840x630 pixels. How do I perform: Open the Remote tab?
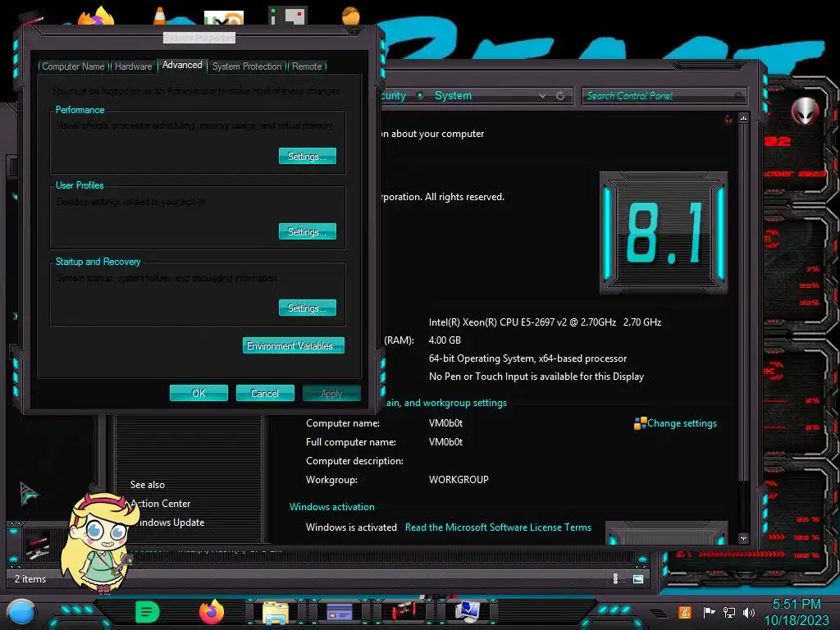pos(307,66)
